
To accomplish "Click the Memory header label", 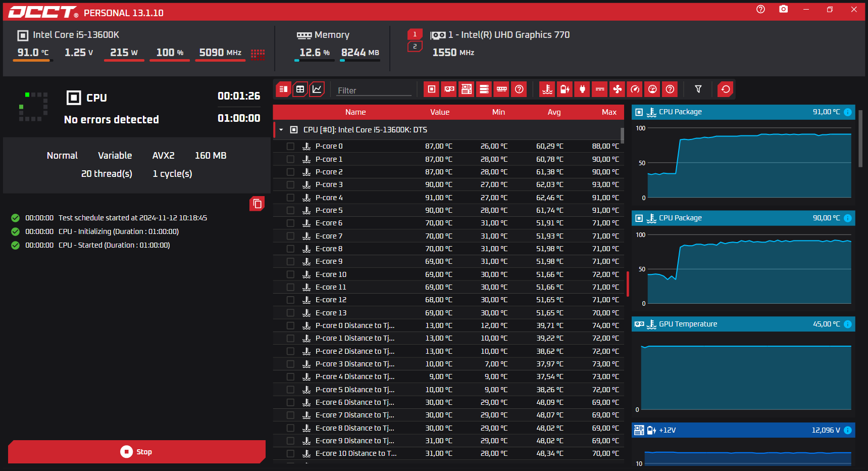I will point(332,35).
